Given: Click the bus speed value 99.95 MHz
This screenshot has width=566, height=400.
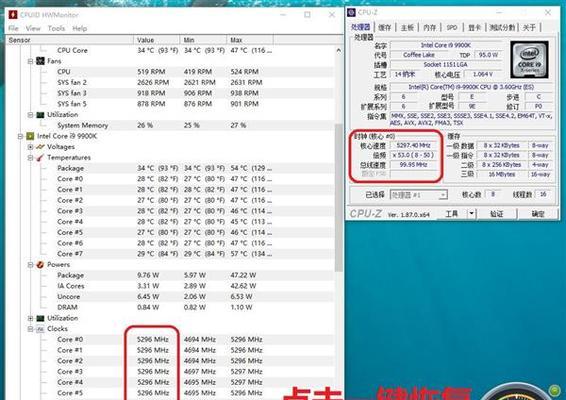Looking at the screenshot, I should pos(413,165).
